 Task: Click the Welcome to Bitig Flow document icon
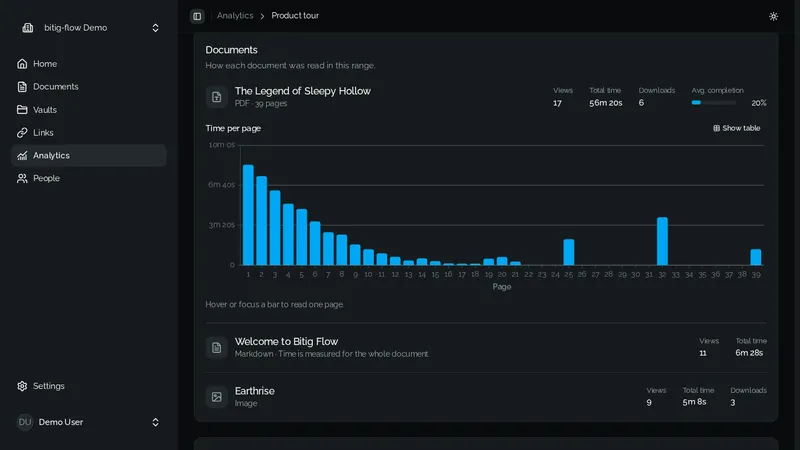pos(216,348)
